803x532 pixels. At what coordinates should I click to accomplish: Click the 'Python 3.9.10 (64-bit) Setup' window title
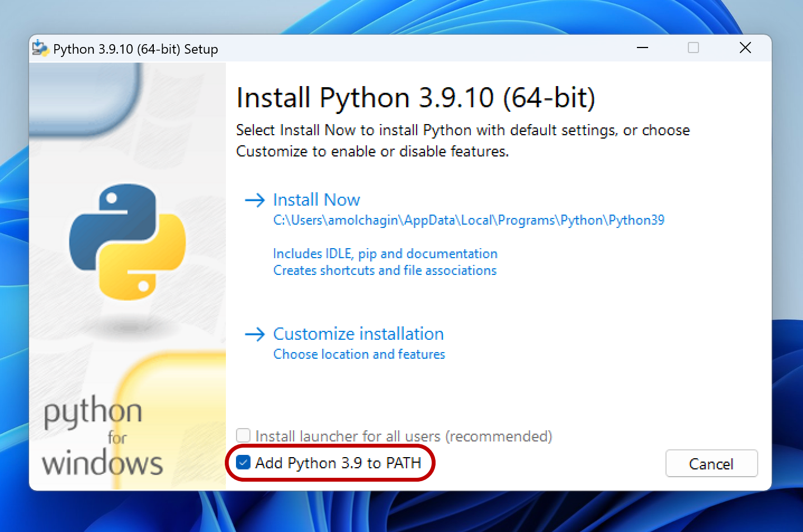[136, 49]
